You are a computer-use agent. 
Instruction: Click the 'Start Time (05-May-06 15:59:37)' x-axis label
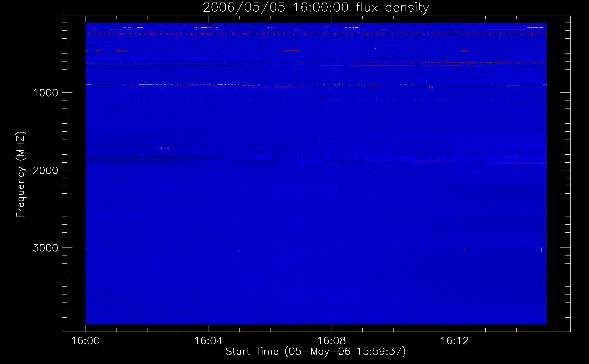[316, 352]
